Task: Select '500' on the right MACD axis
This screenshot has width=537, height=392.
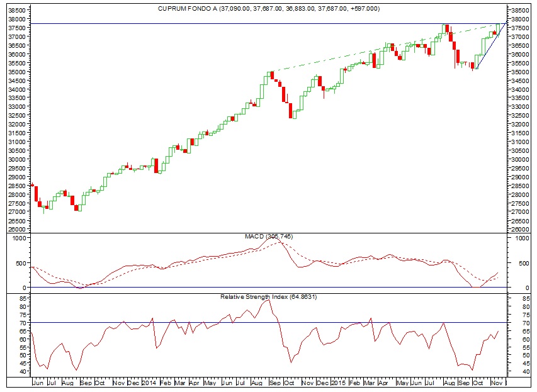Action: pyautogui.click(x=523, y=263)
